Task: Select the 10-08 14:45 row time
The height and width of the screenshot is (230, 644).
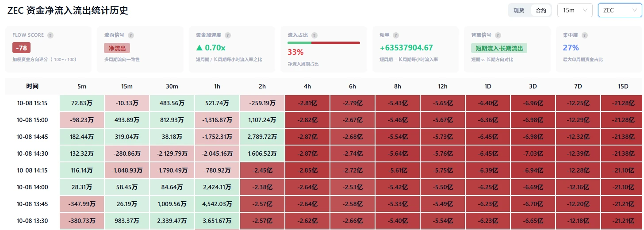Action: click(32, 137)
